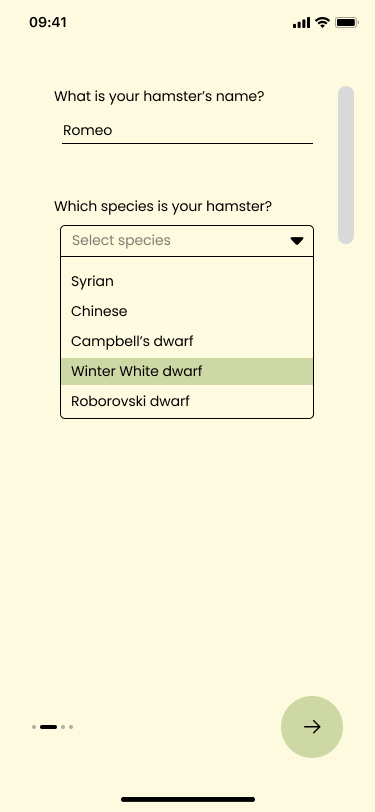
Task: Tap the first page indicator dot
Action: pos(34,727)
